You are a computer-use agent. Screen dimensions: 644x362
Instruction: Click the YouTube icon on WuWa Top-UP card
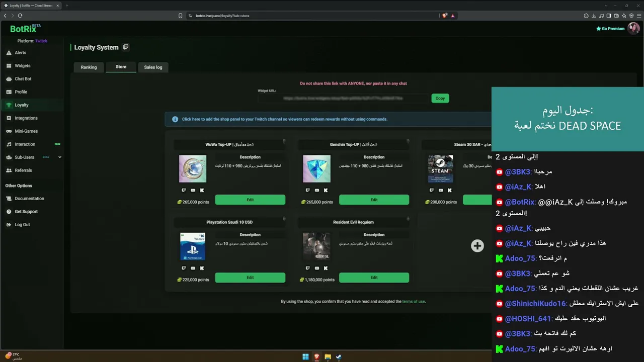coord(193,190)
